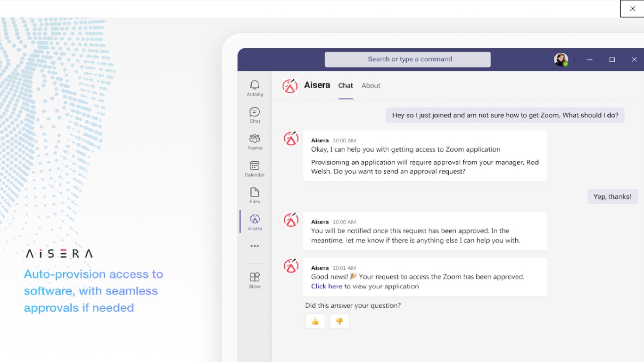Open the Teams icon in sidebar
Image resolution: width=644 pixels, height=362 pixels.
[255, 142]
